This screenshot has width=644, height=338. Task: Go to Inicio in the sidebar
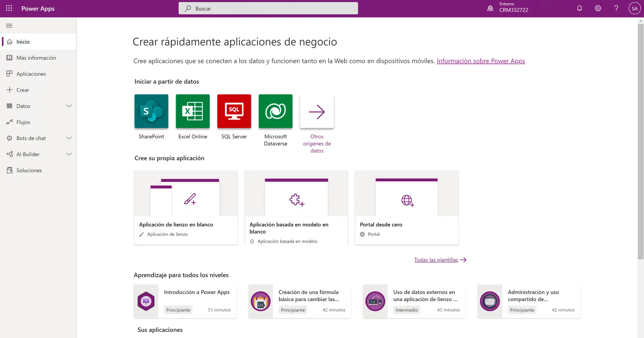point(38,42)
